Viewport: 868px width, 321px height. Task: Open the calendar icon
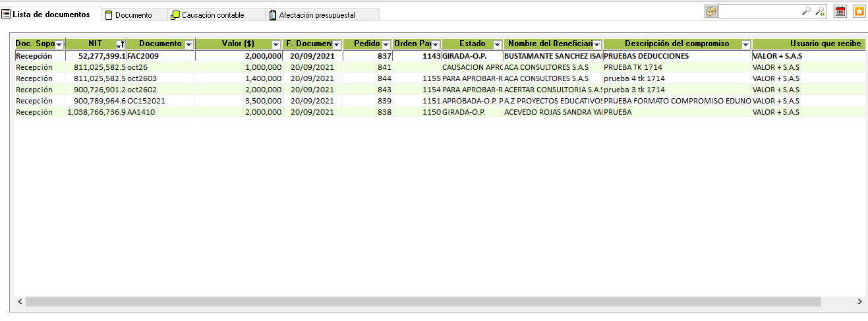pyautogui.click(x=840, y=11)
